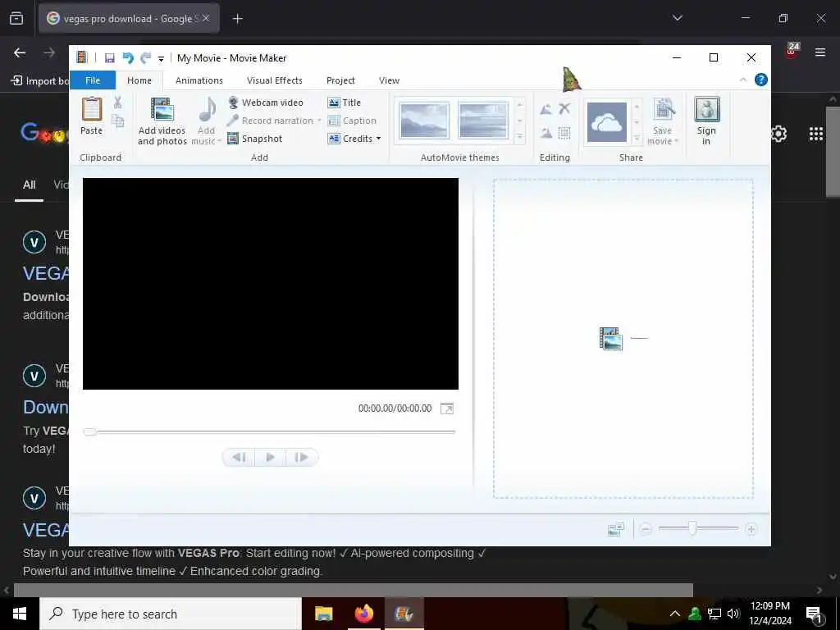Open Customize Quick Access Toolbar dropdown

(x=161, y=58)
